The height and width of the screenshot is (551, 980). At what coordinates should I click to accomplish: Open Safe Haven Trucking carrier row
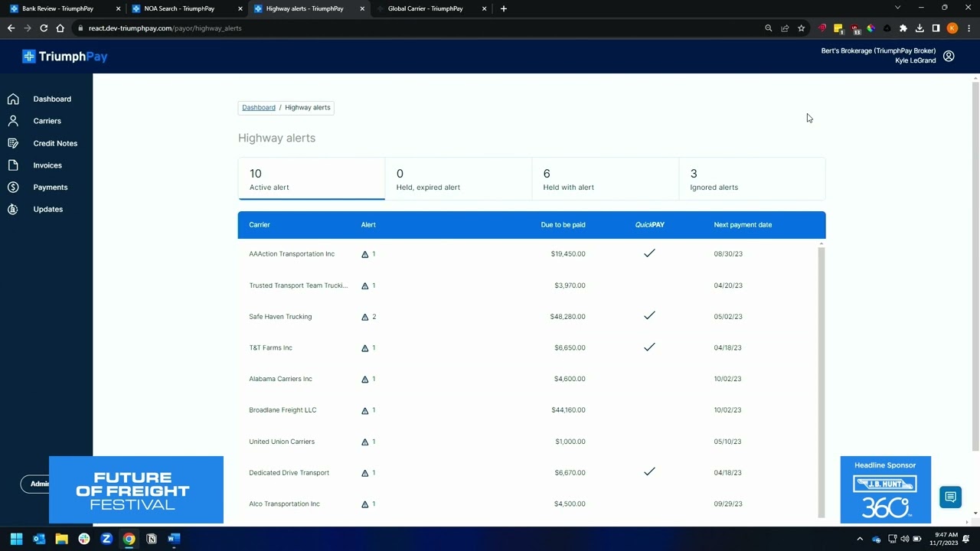coord(528,317)
